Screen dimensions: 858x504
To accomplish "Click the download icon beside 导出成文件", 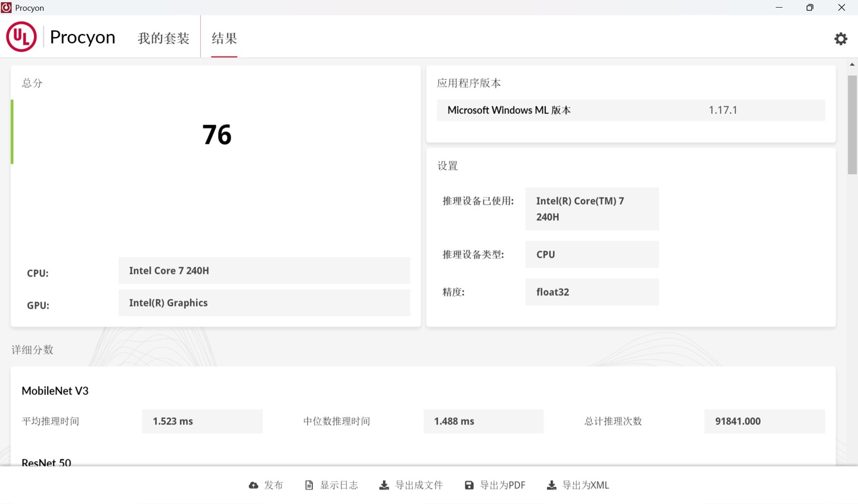I will click(384, 485).
